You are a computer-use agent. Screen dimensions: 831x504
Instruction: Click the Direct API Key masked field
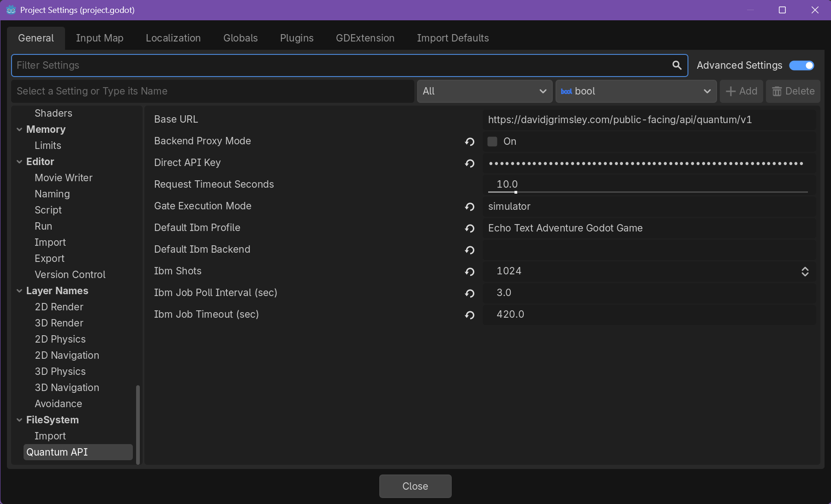[649, 163]
